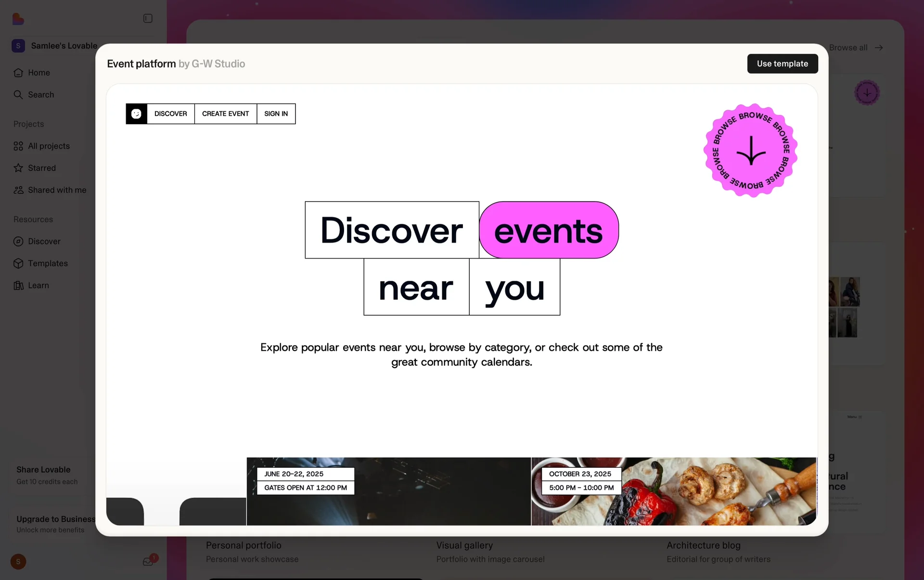The width and height of the screenshot is (924, 580).
Task: Select the Discover nav item in template
Action: click(170, 114)
